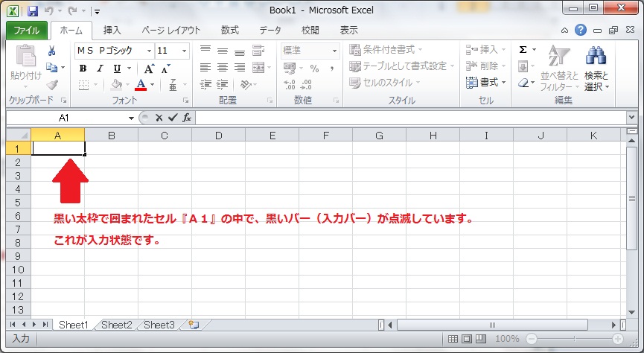The height and width of the screenshot is (353, 644).
Task: Click the fill color paint bucket icon
Action: tap(117, 85)
